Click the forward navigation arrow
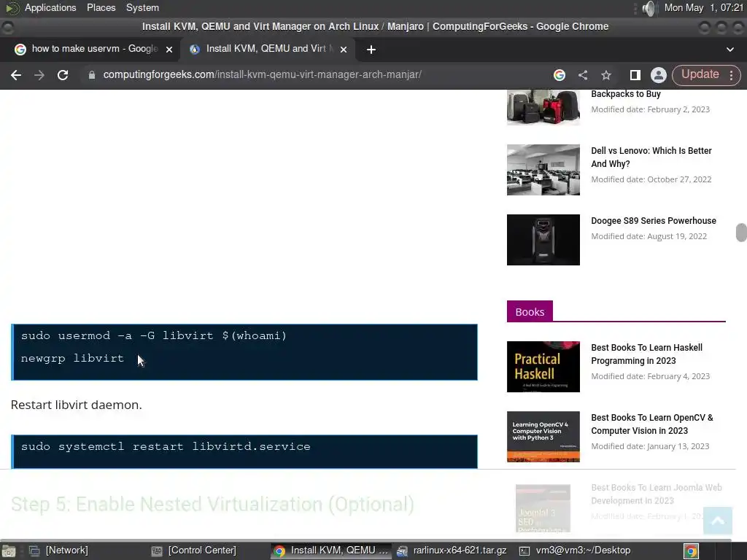The image size is (747, 560). click(39, 75)
